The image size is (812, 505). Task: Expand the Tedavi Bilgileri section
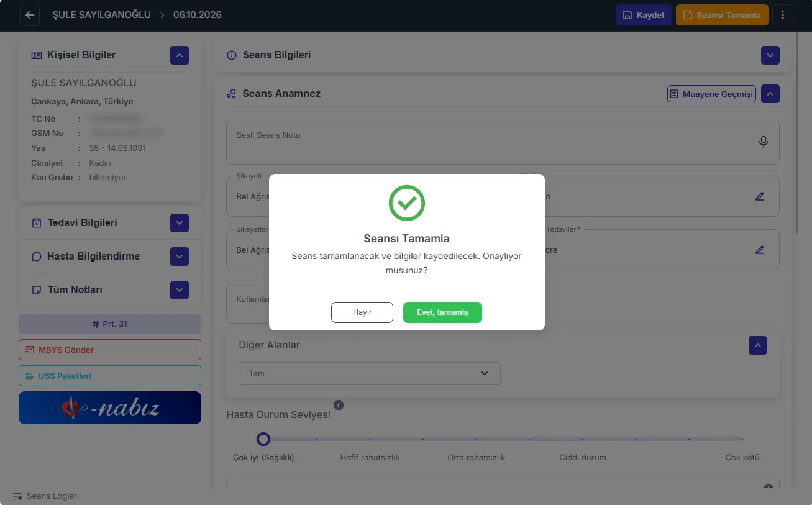[x=180, y=223]
